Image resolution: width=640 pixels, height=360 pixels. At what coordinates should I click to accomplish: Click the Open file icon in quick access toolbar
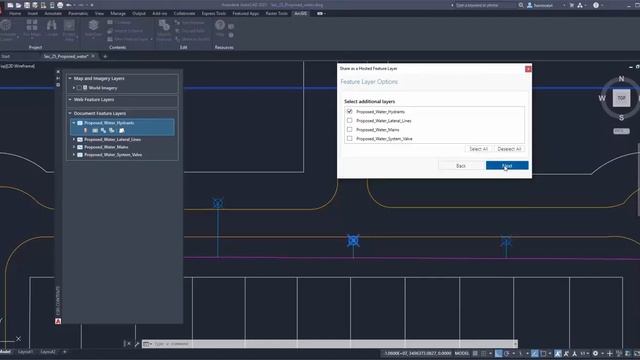[18, 5]
